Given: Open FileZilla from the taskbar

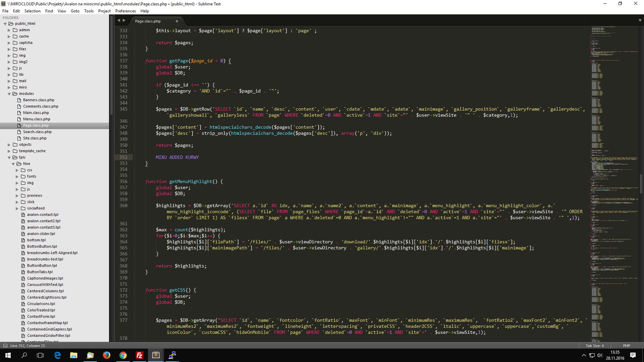Looking at the screenshot, I should (139, 355).
